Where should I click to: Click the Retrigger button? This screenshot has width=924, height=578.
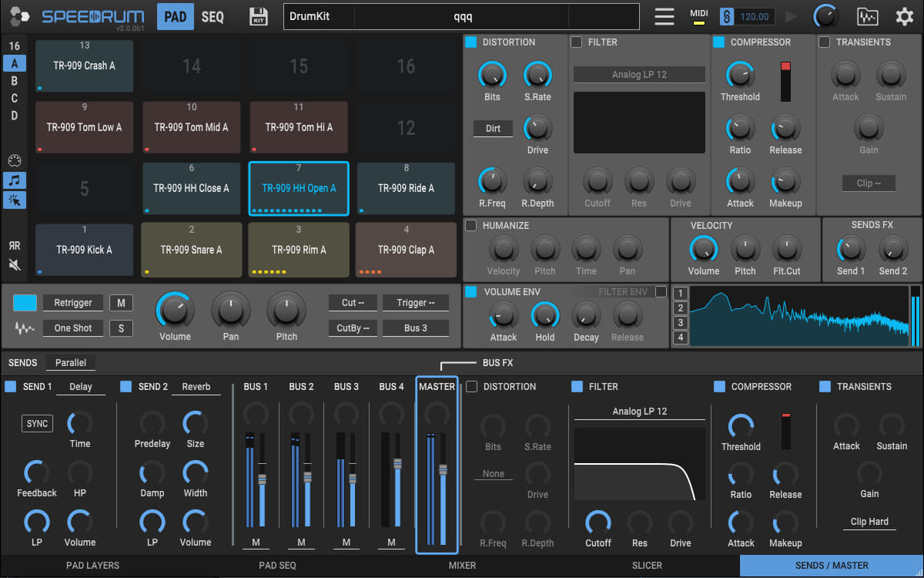click(73, 303)
